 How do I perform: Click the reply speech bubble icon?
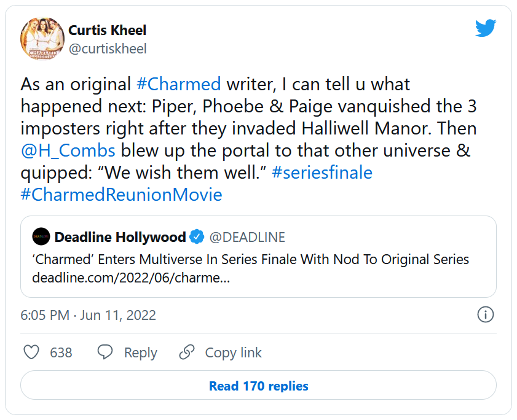pos(105,352)
